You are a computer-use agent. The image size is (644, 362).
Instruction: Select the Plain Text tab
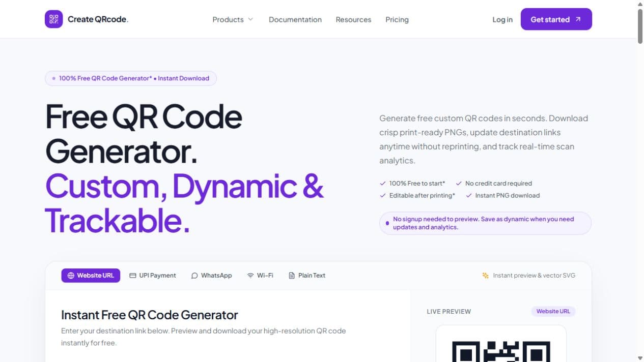coord(307,276)
